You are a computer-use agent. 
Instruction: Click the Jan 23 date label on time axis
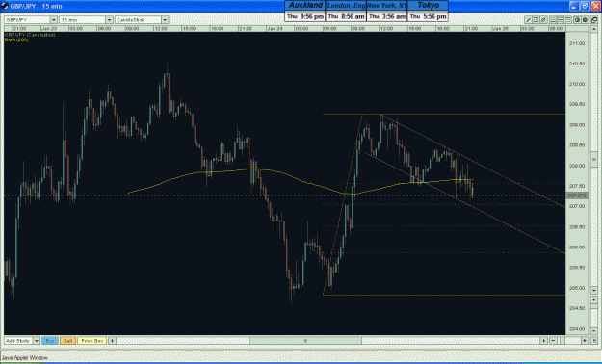pyautogui.click(x=49, y=29)
